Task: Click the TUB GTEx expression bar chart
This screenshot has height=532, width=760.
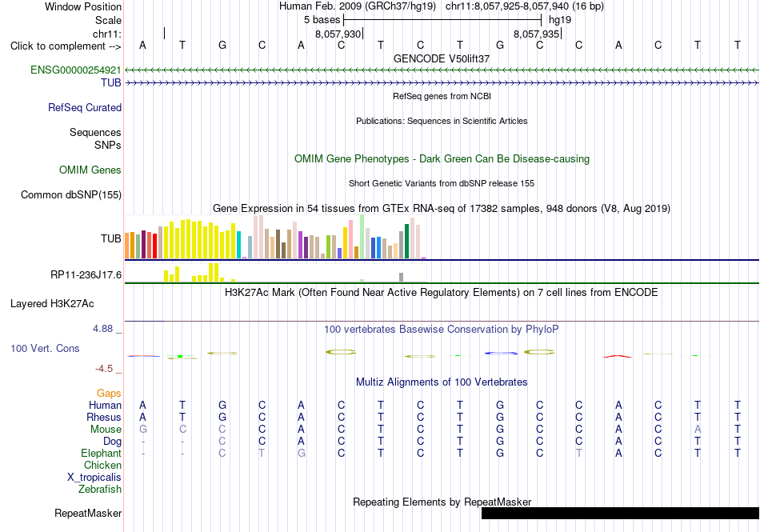Action: point(275,237)
